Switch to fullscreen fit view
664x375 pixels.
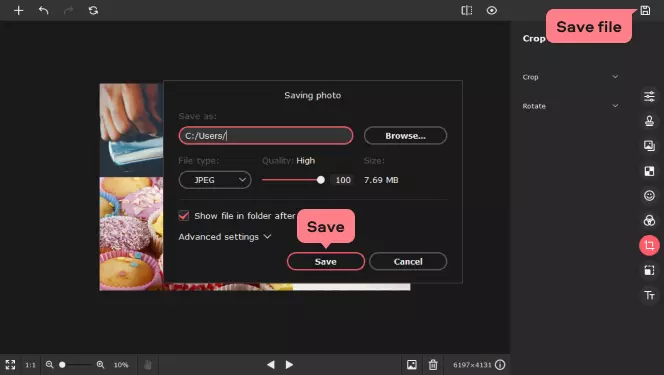click(10, 365)
